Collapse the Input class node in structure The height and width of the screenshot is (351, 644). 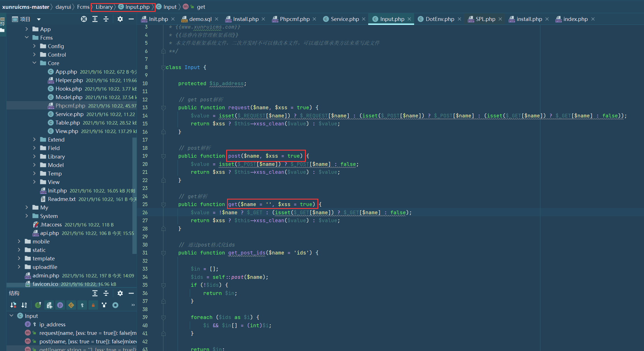point(11,316)
